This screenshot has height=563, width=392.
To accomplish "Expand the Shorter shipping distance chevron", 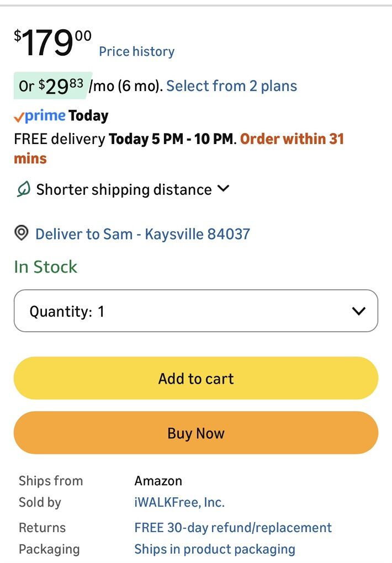I will click(x=224, y=189).
